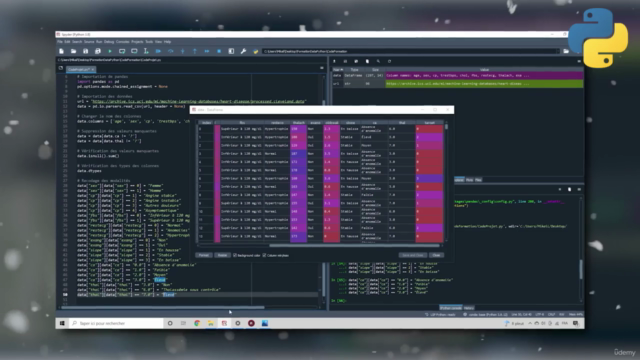
Task: Start debugging the file
Action: (x=158, y=51)
